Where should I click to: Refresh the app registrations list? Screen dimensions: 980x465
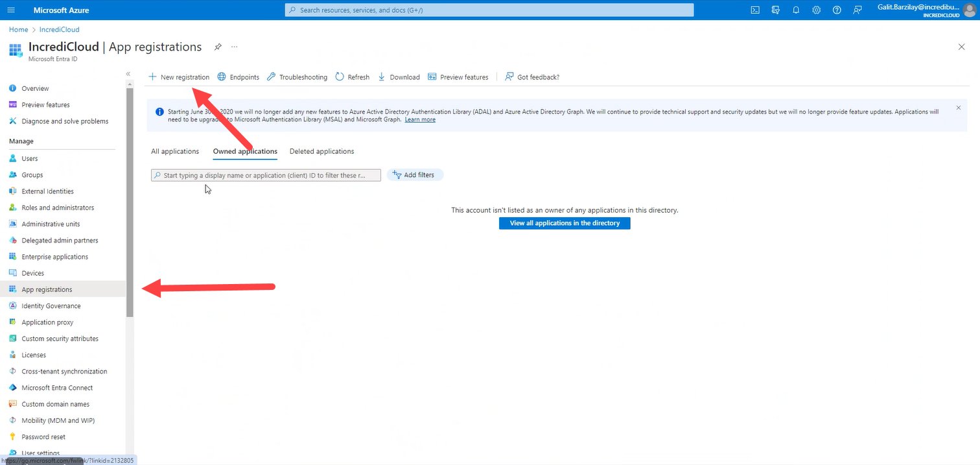pyautogui.click(x=352, y=77)
